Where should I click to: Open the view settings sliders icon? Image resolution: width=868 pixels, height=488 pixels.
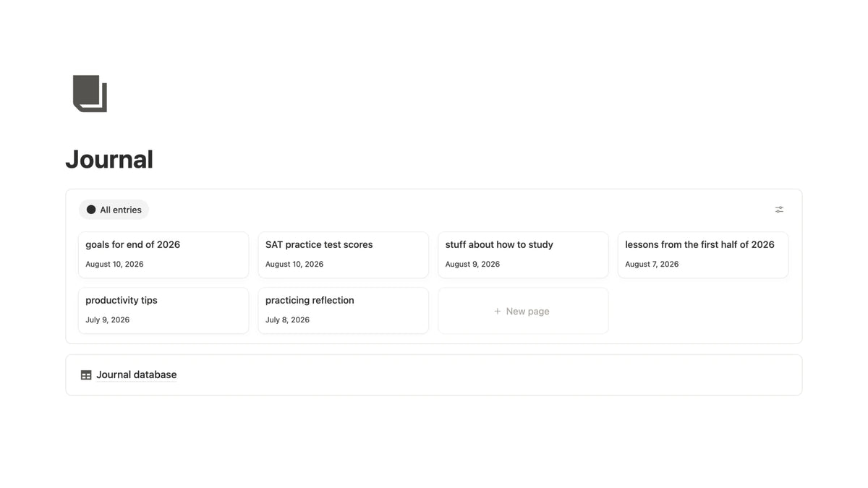coord(779,210)
